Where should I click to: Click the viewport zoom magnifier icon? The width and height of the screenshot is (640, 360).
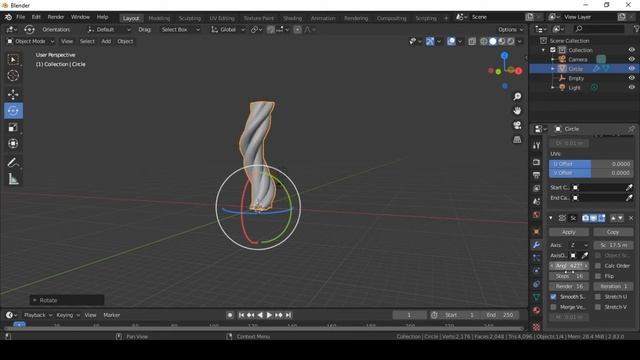[517, 96]
